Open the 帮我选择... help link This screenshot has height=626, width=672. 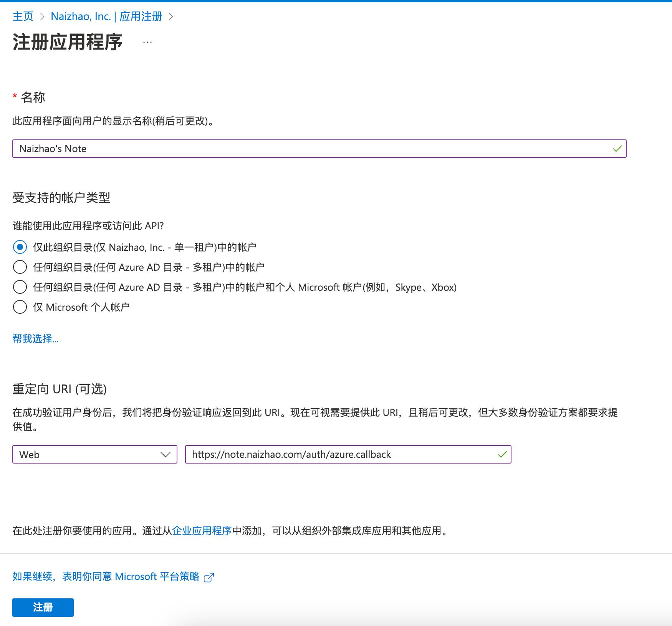[x=36, y=339]
